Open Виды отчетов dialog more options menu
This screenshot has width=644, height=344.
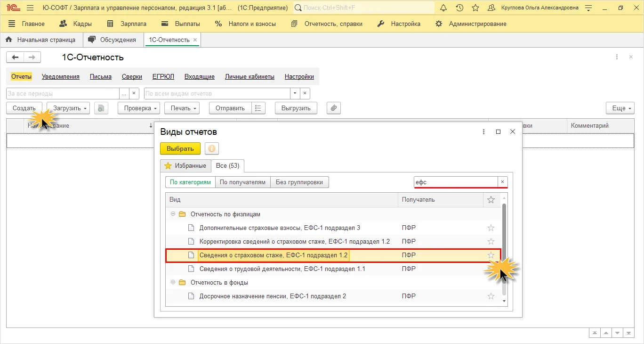pyautogui.click(x=483, y=132)
